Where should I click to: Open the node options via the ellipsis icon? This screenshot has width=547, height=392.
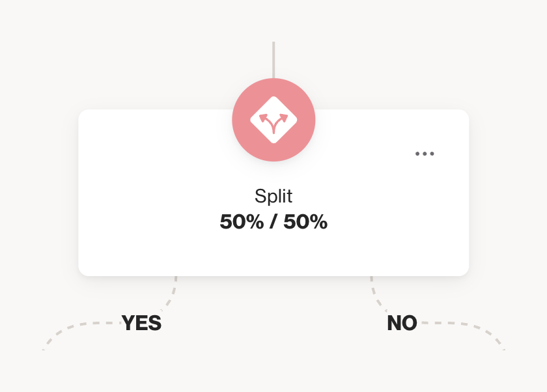(425, 153)
